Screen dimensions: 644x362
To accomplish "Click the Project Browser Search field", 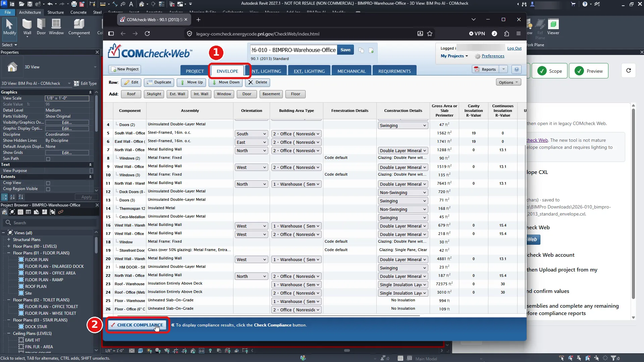I will pyautogui.click(x=50, y=223).
